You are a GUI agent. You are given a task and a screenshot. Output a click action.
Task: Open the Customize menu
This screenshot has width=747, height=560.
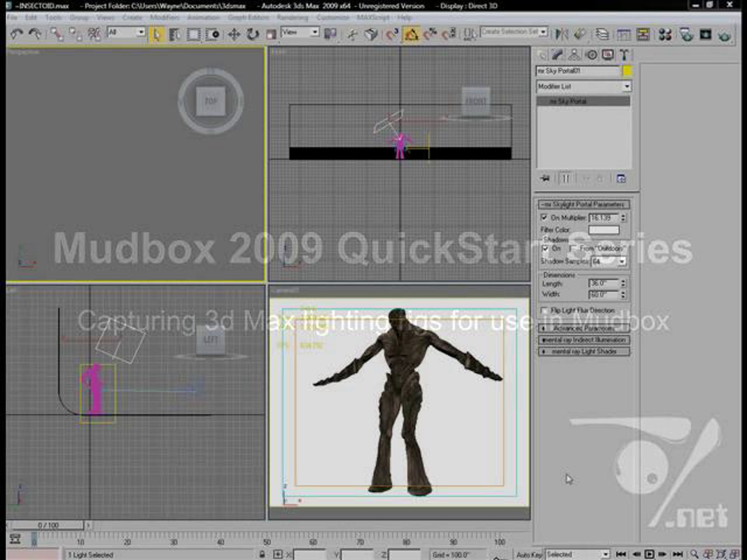coord(333,17)
